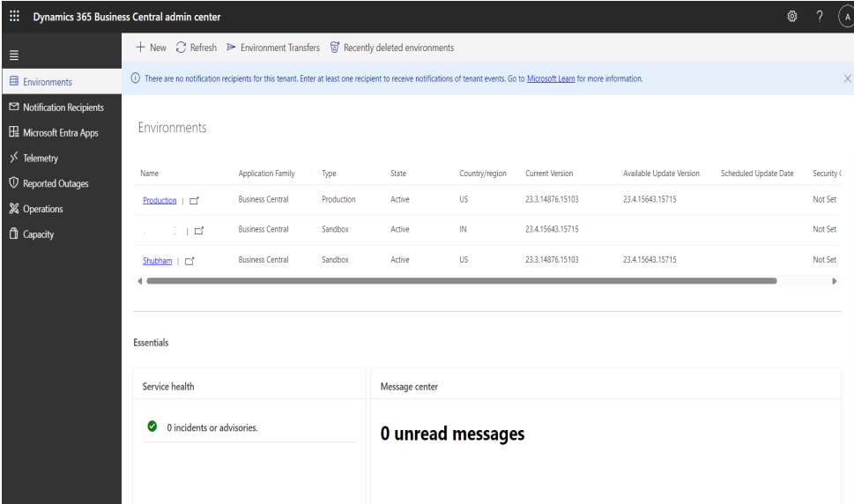The width and height of the screenshot is (854, 504).
Task: Click the Service health card title
Action: point(168,387)
